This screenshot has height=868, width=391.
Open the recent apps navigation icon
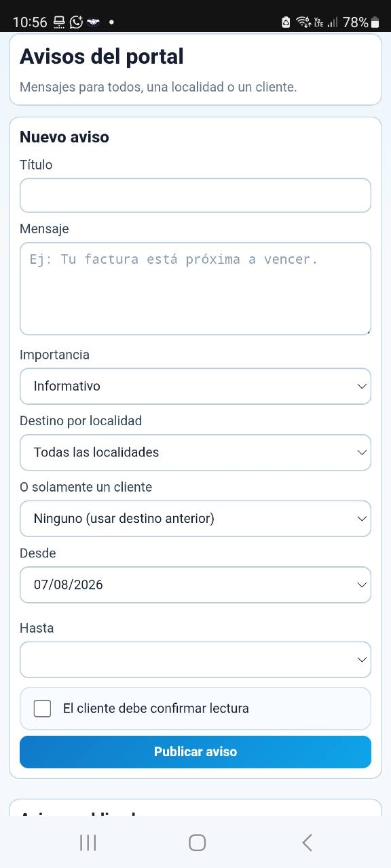click(88, 842)
